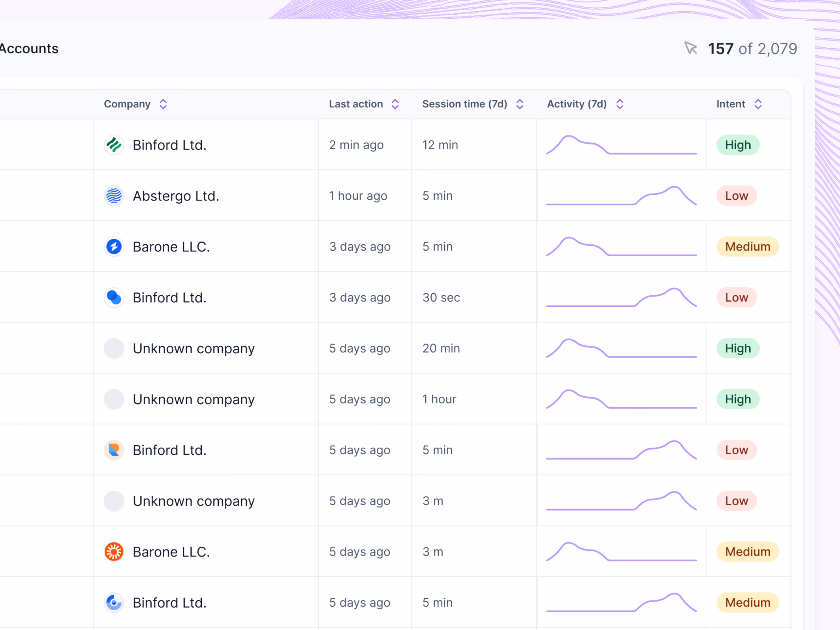
Task: Click High intent badge in the 1 hour row
Action: coord(738,399)
